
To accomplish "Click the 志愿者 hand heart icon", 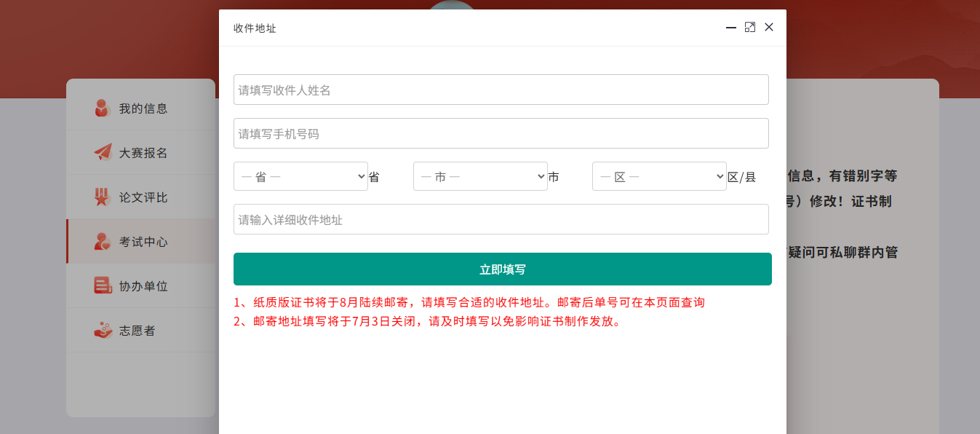I will 103,330.
